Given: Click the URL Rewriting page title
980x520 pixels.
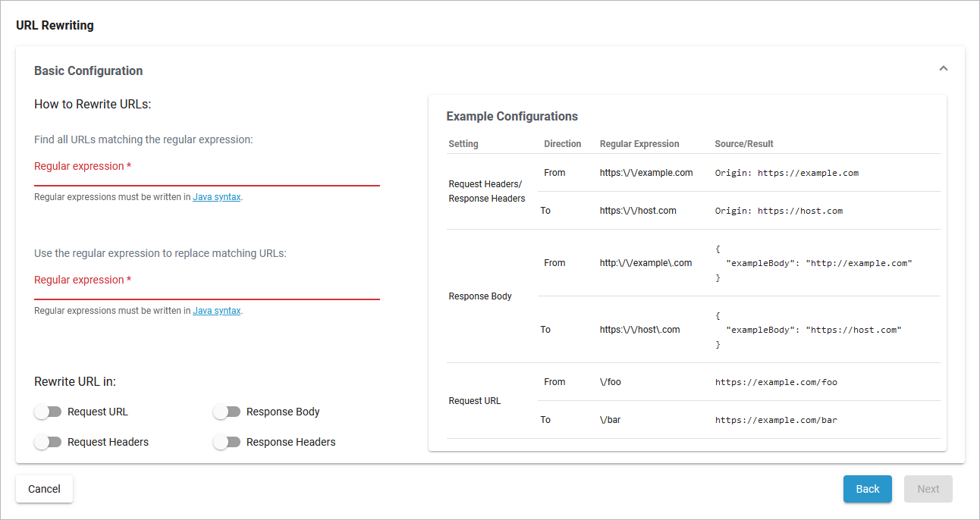Looking at the screenshot, I should click(55, 25).
